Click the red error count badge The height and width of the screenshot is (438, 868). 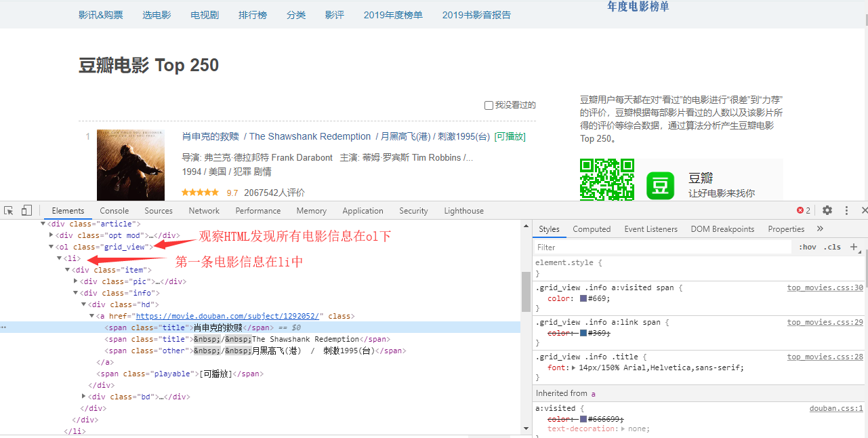coord(804,210)
